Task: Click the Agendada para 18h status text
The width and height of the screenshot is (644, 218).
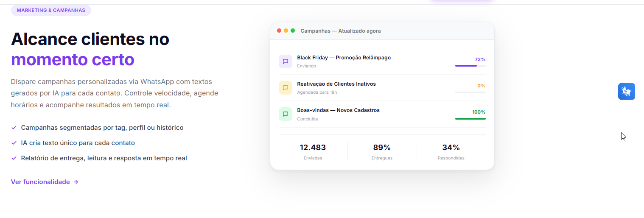Action: coord(317,92)
